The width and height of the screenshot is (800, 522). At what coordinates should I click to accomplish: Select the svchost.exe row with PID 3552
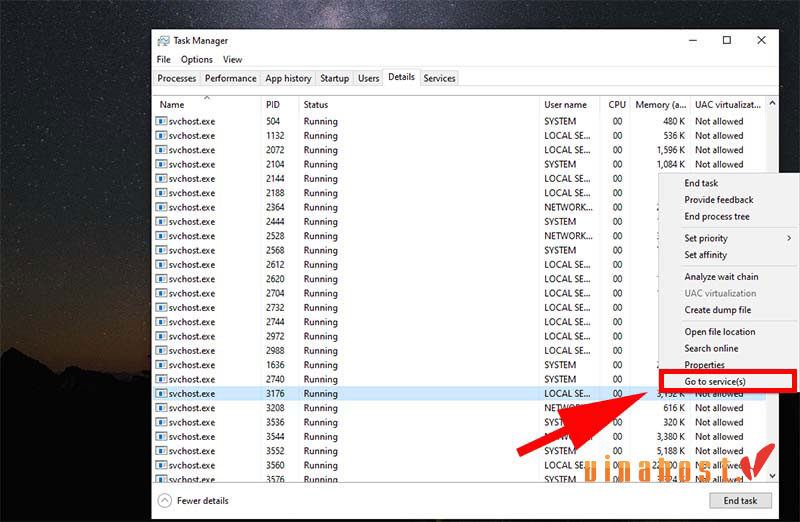tap(459, 451)
